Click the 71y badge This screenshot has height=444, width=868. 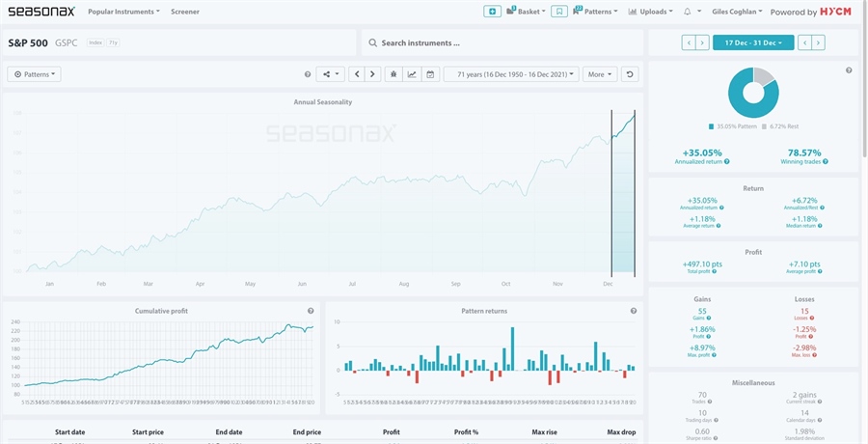[113, 42]
